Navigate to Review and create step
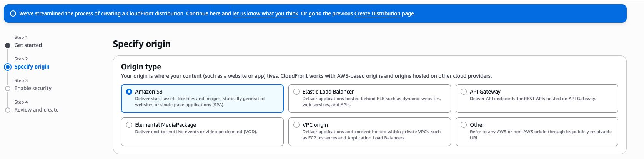The image size is (644, 159). pos(37,110)
